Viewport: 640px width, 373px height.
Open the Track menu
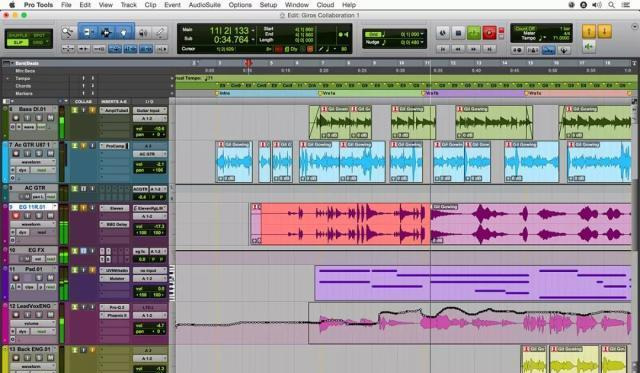pyautogui.click(x=129, y=5)
